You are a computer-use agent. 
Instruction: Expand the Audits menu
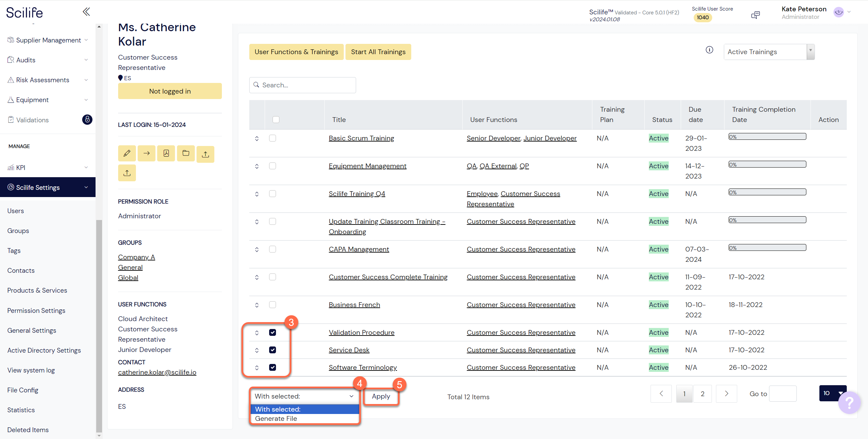48,60
